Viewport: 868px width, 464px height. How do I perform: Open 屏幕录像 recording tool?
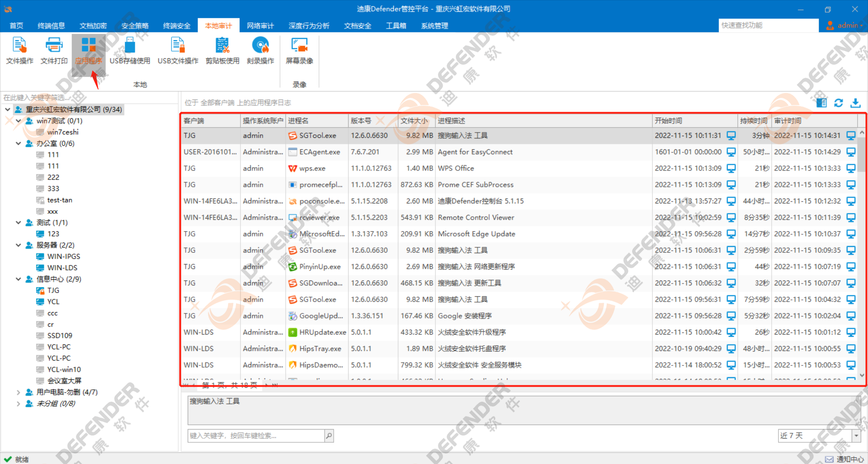(x=299, y=51)
